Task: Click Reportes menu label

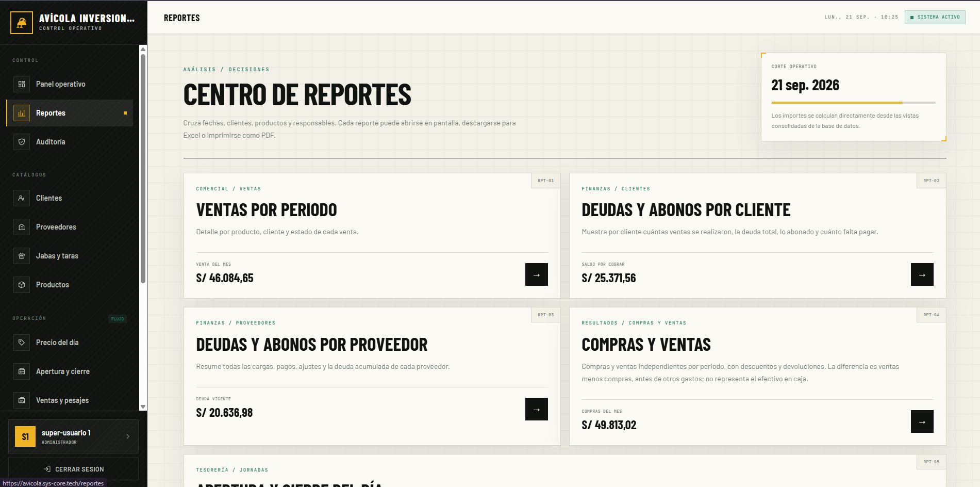Action: pos(51,113)
